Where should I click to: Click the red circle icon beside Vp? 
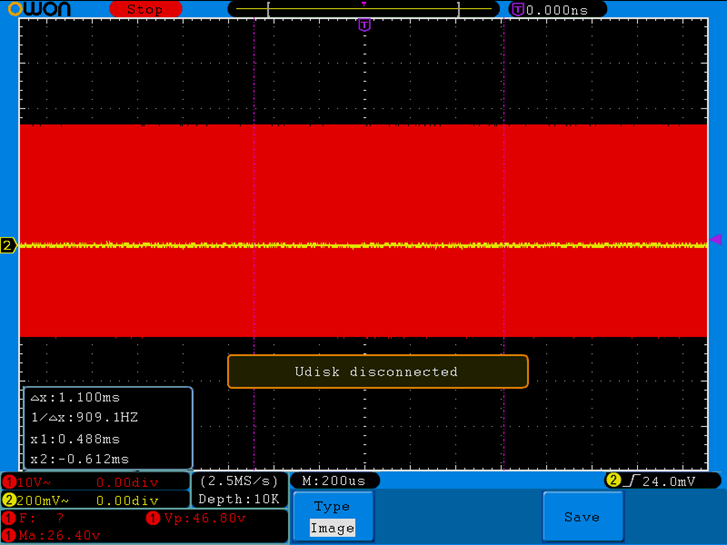[153, 518]
